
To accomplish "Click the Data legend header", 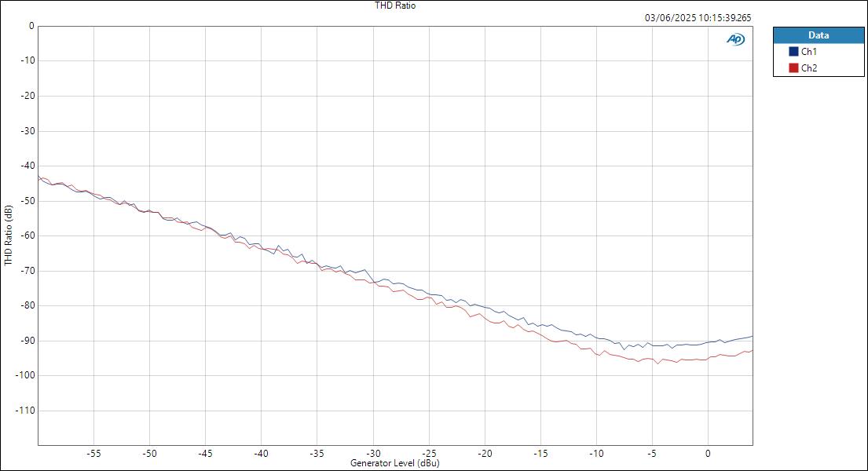I will pyautogui.click(x=819, y=35).
